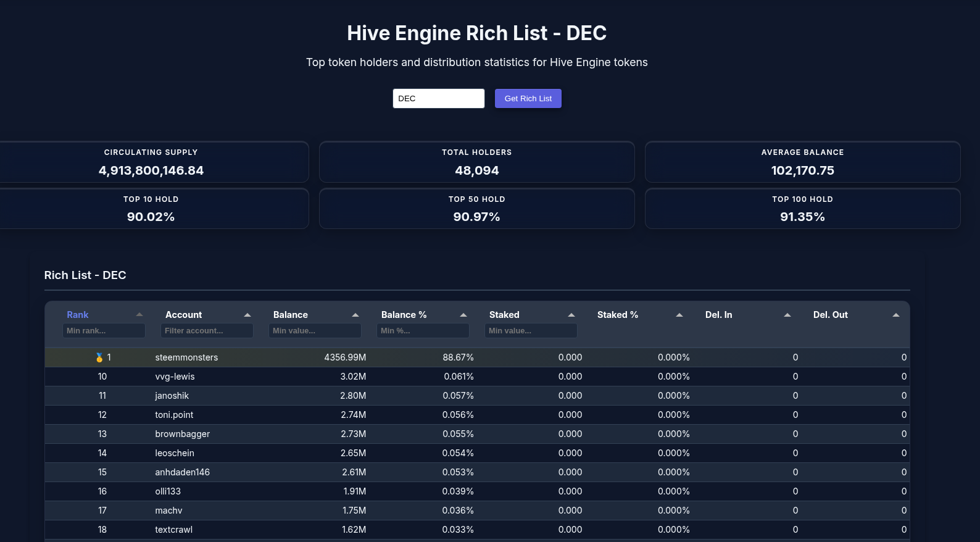The height and width of the screenshot is (542, 980).
Task: Select the steemmonsters account row
Action: click(186, 357)
